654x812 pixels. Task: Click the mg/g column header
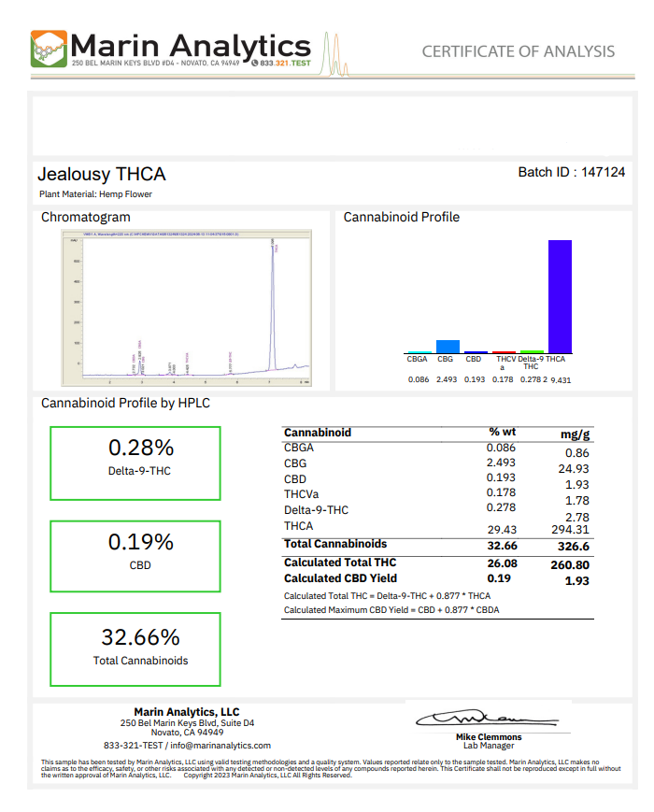tap(575, 434)
